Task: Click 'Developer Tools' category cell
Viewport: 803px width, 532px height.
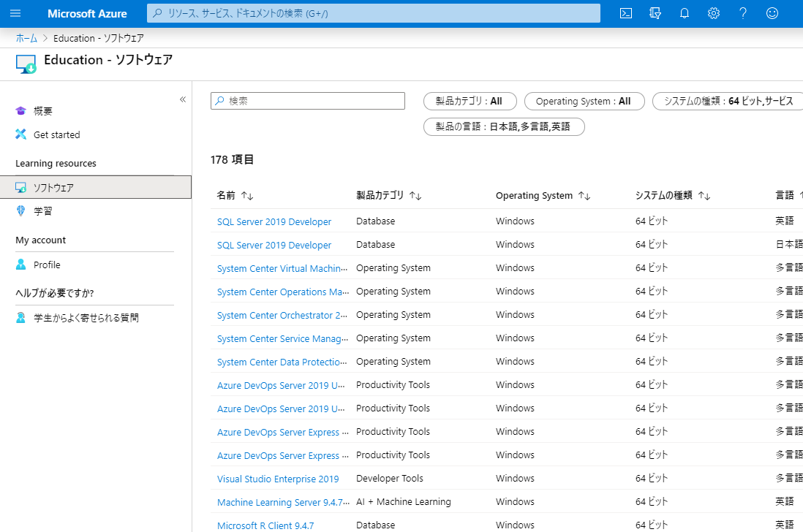Action: point(390,478)
